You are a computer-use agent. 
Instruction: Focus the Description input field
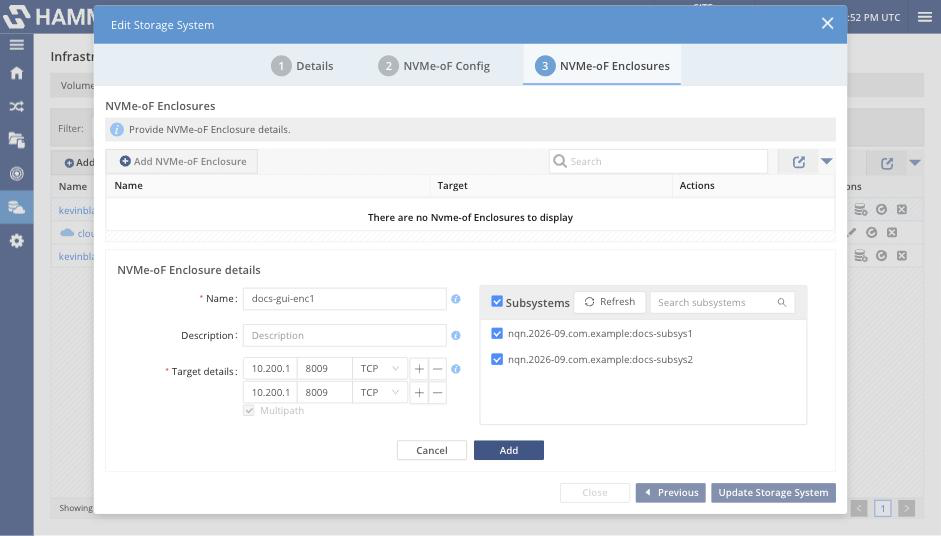click(x=344, y=336)
